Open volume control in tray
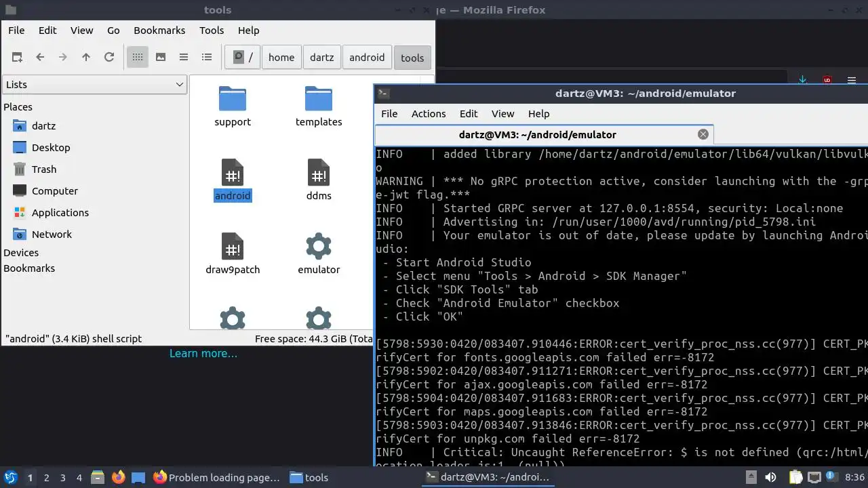Viewport: 868px width, 488px height. 770,477
